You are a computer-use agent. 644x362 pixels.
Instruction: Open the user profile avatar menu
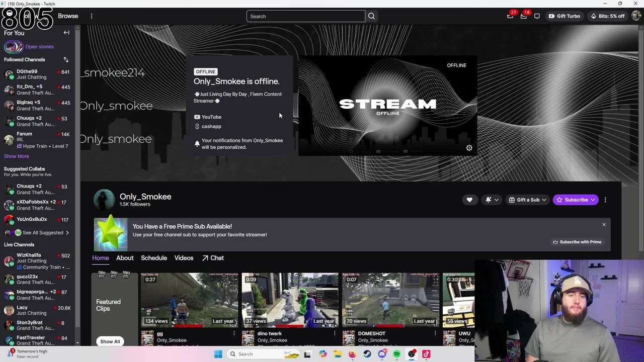[636, 16]
